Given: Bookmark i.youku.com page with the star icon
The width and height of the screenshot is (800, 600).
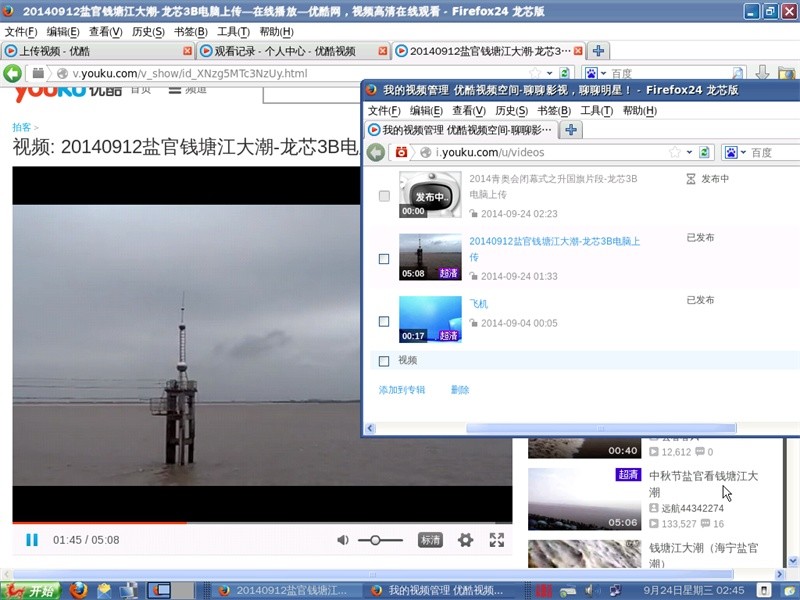Looking at the screenshot, I should click(674, 152).
